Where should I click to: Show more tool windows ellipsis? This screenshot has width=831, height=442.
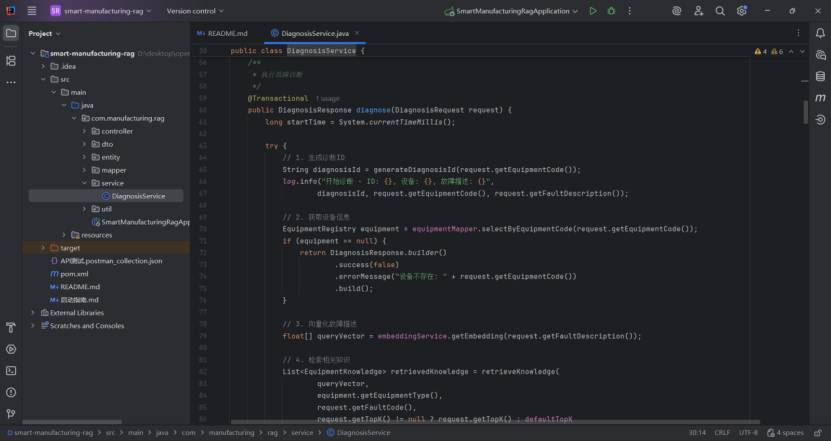[11, 82]
